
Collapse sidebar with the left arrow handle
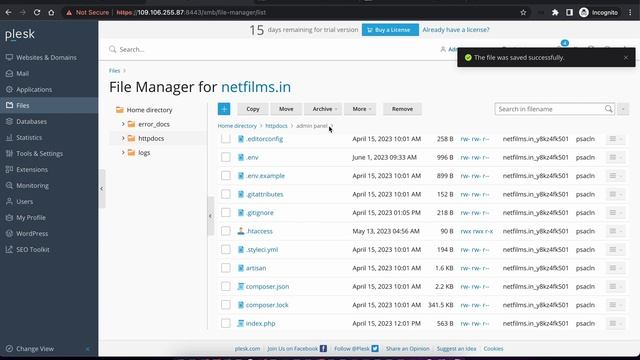pos(102,189)
